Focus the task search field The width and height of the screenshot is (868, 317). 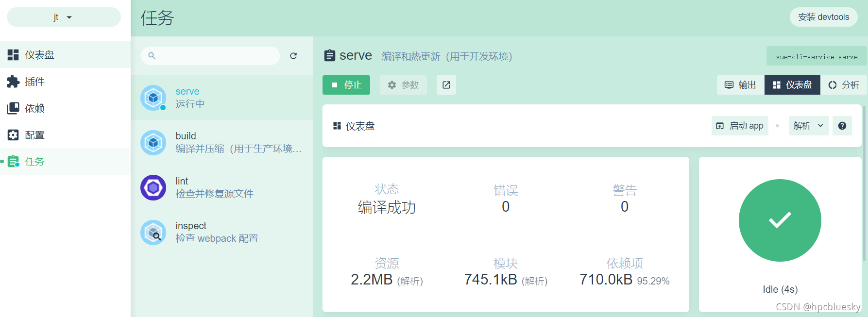coord(210,56)
